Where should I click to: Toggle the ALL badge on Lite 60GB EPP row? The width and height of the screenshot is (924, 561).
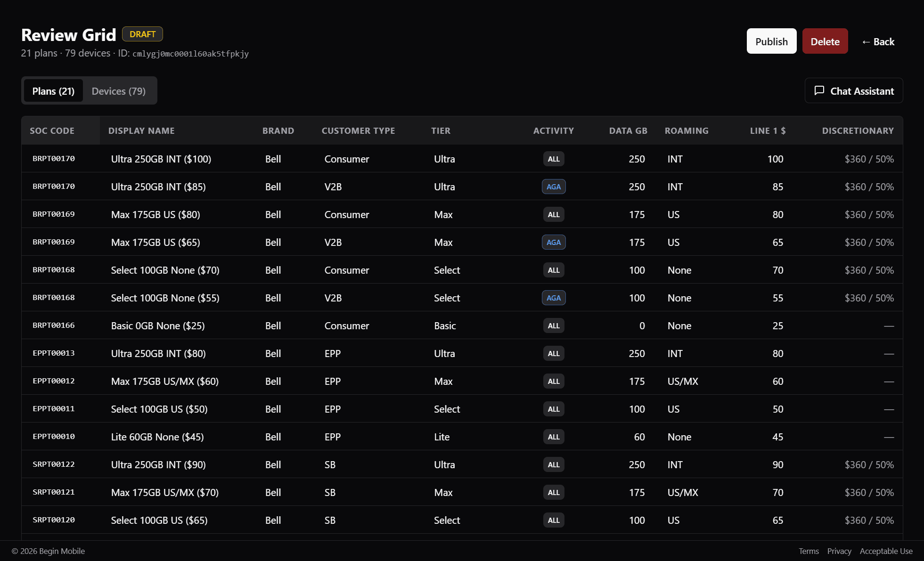click(553, 437)
